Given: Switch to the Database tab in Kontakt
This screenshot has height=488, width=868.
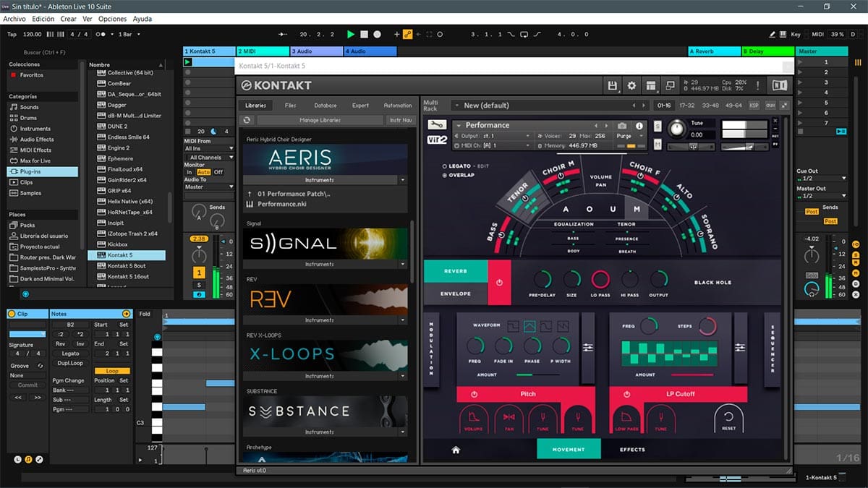Looking at the screenshot, I should (x=325, y=106).
